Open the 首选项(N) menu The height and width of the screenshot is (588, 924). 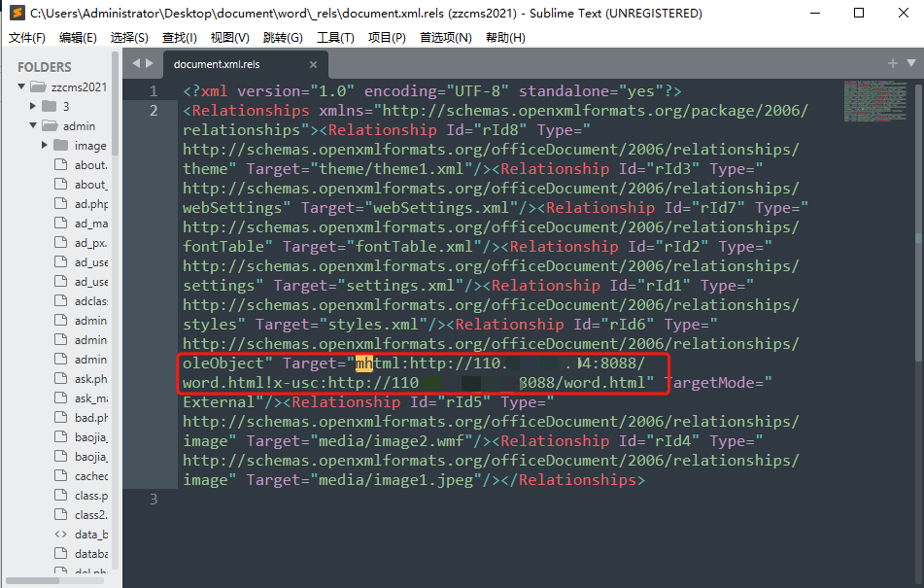[x=446, y=38]
